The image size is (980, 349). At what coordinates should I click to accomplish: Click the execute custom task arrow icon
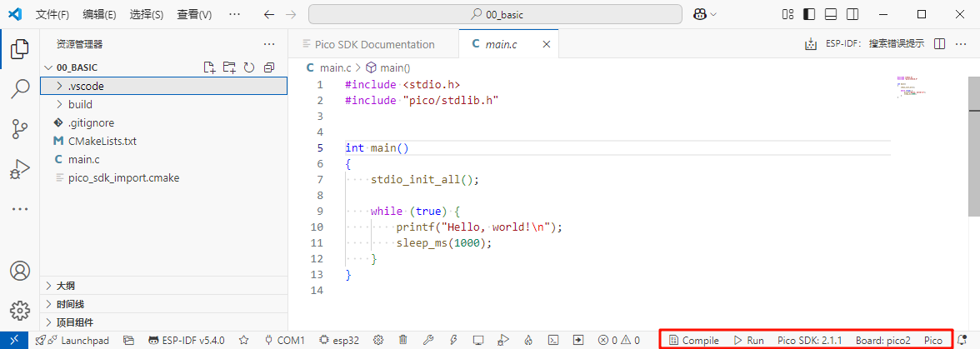(578, 341)
